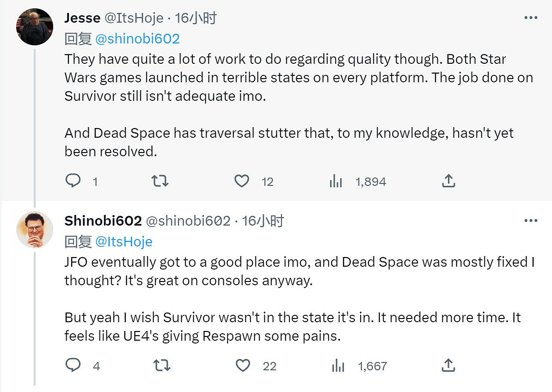
Task: Open three-dot menu on Shinobi602's tweet
Action: click(x=531, y=221)
